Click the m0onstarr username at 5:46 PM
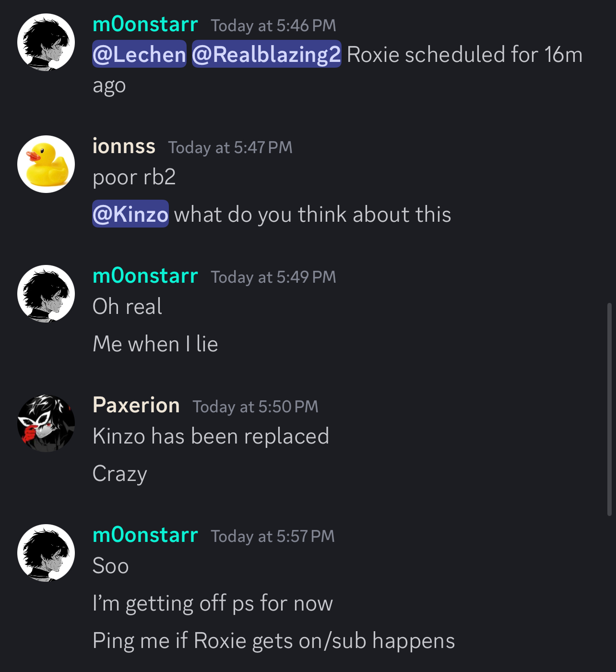Screen dimensions: 616x672 (145, 24)
